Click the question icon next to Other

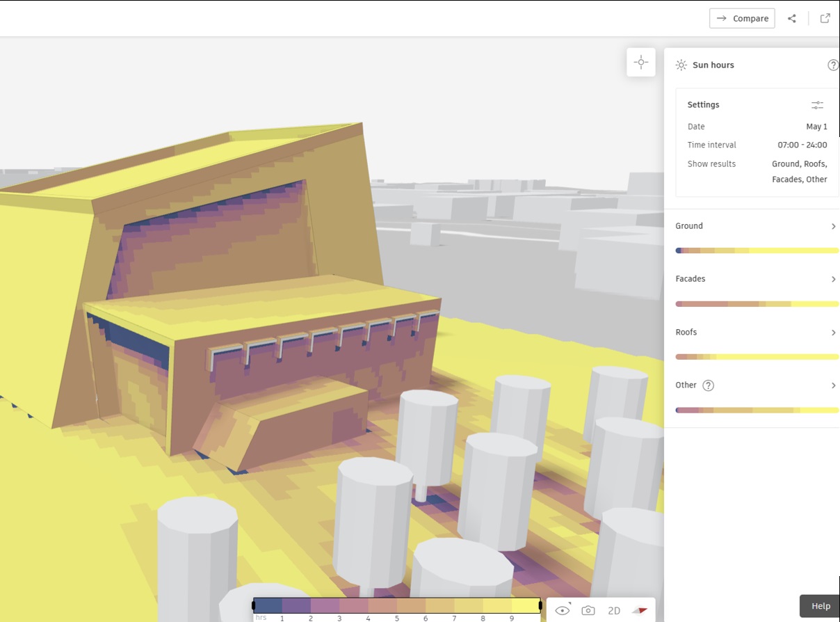pyautogui.click(x=708, y=385)
